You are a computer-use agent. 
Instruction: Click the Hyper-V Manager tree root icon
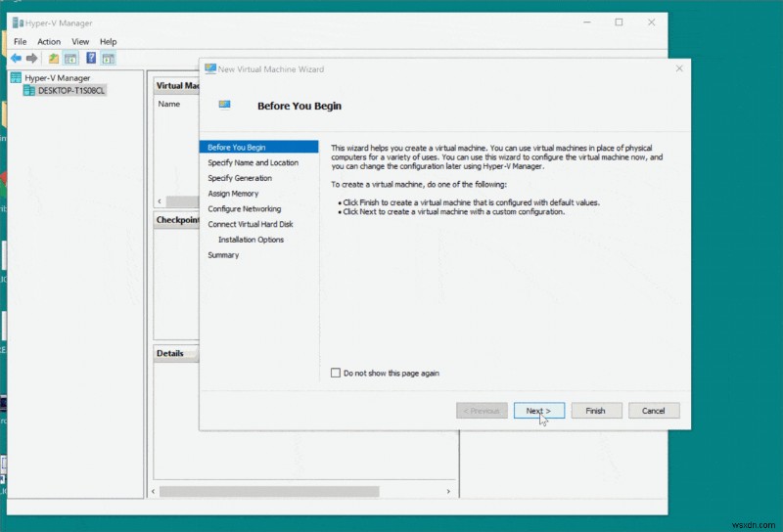[x=16, y=77]
